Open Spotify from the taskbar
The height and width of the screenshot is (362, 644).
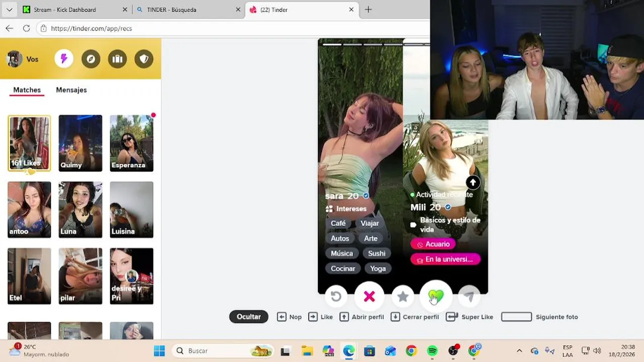point(432,351)
